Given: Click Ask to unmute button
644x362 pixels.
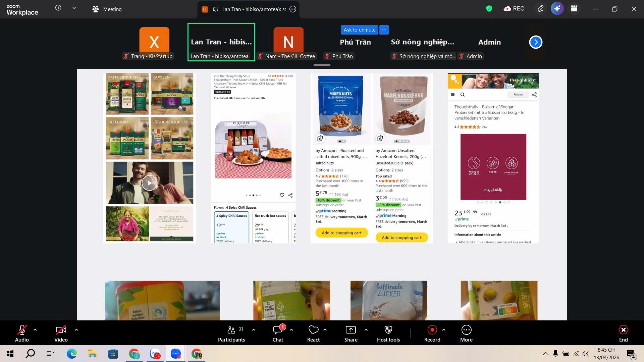Looking at the screenshot, I should coord(359,30).
